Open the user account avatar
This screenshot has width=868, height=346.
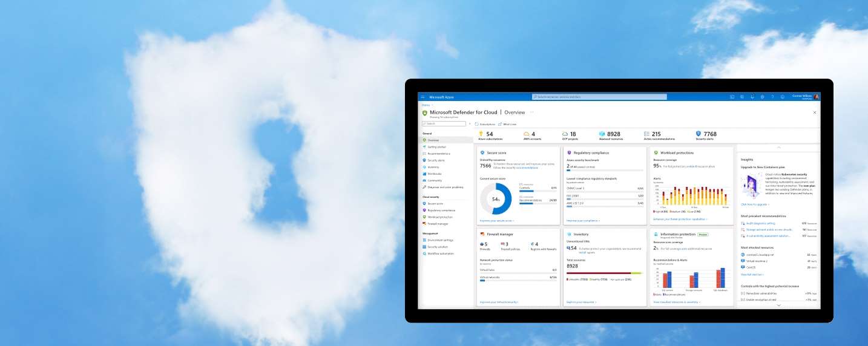pos(817,97)
